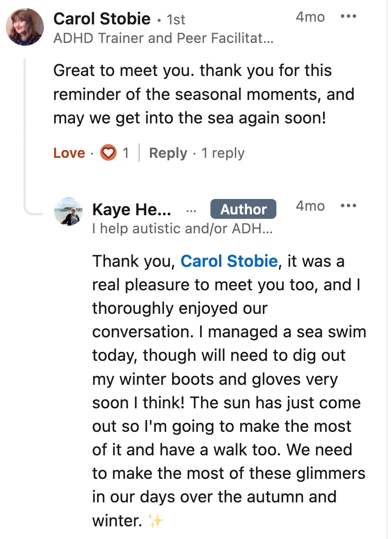
Task: Click the Author badge
Action: pyautogui.click(x=243, y=209)
